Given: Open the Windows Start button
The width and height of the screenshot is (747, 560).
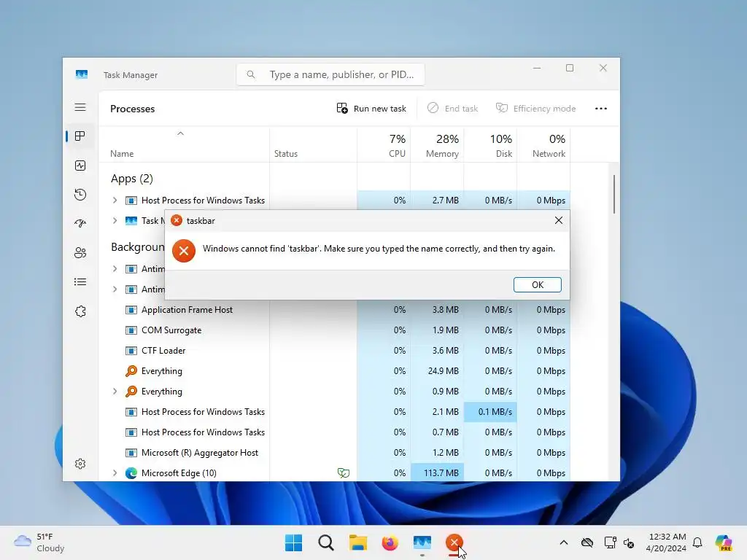Looking at the screenshot, I should click(x=293, y=542).
